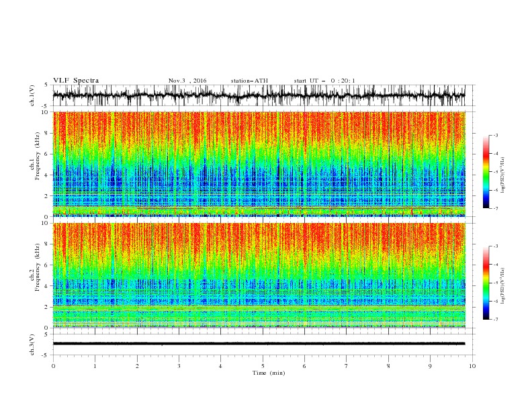Click the "-5" tick on the ch.3 voltage axis
This screenshot has width=532, height=411.
pos(46,355)
